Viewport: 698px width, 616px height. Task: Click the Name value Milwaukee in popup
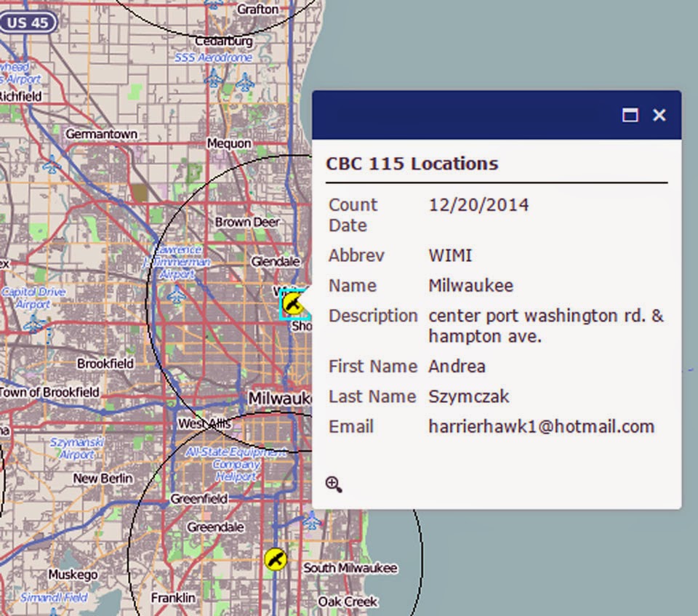pos(471,286)
